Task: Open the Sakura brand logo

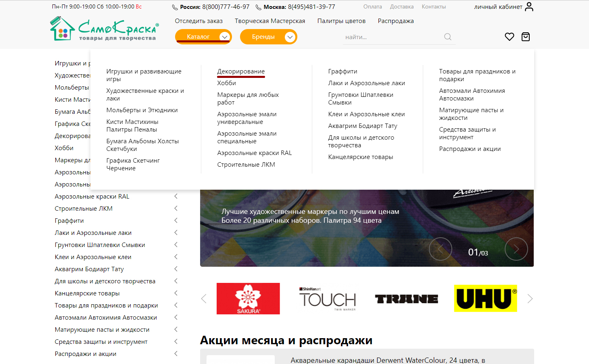Action: pyautogui.click(x=248, y=299)
